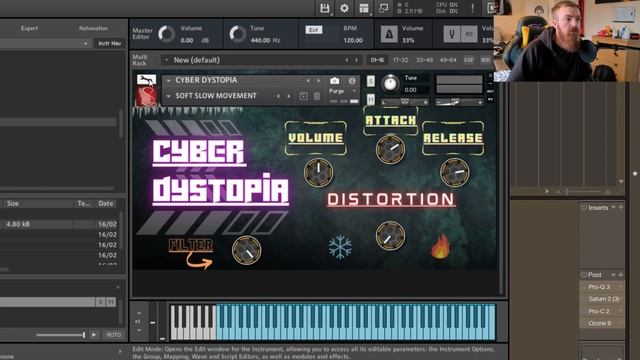Toggle Inserts power checkbox

584,208
